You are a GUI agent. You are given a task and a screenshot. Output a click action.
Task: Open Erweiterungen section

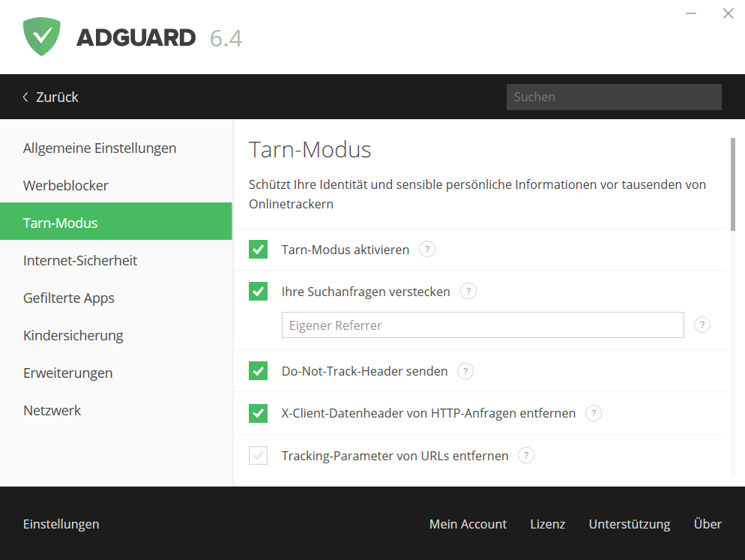116,373
